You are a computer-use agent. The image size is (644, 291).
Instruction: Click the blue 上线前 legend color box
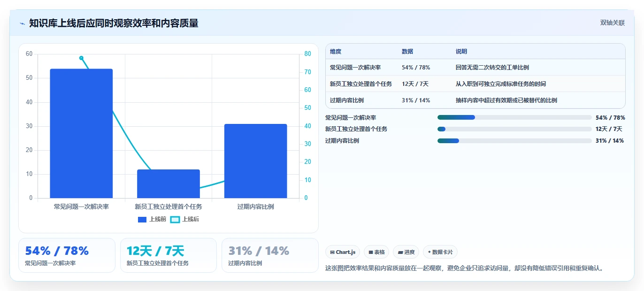[x=142, y=219]
